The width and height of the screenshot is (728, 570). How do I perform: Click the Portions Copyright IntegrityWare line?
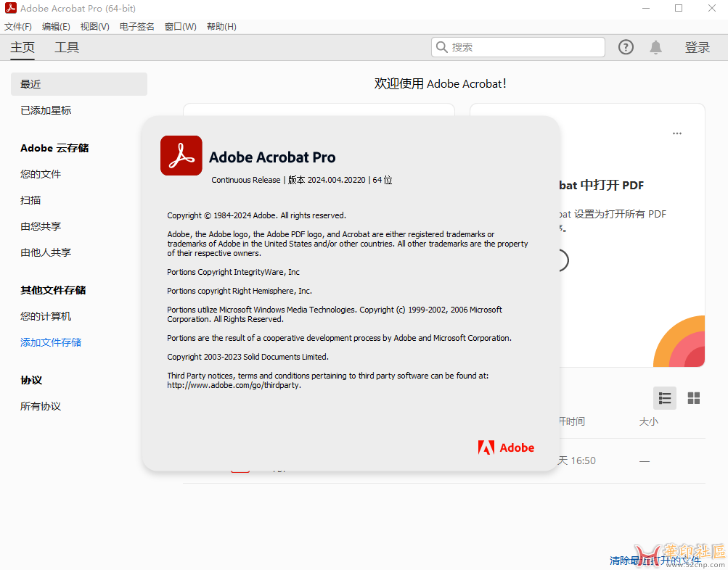(233, 272)
